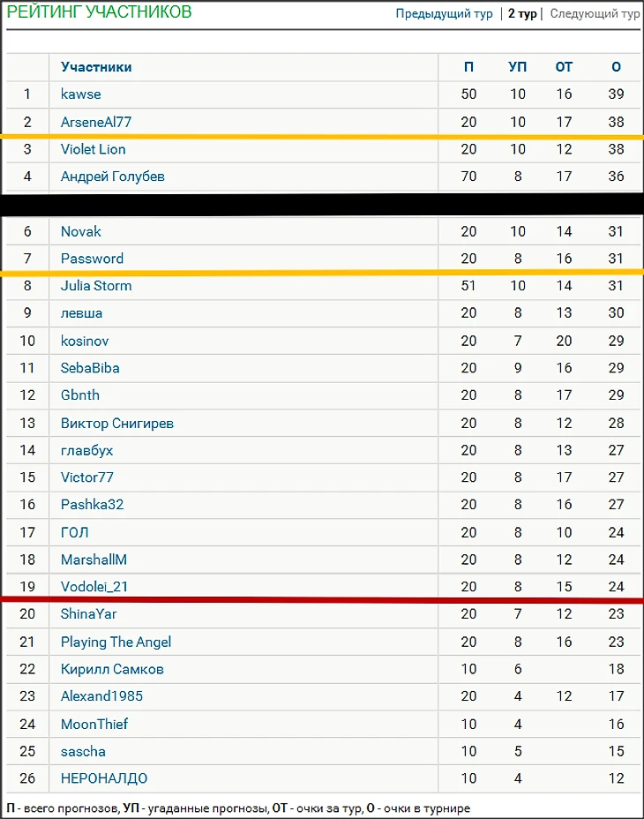Open Playing The Angel profile
This screenshot has width=644, height=819.
coord(116,642)
